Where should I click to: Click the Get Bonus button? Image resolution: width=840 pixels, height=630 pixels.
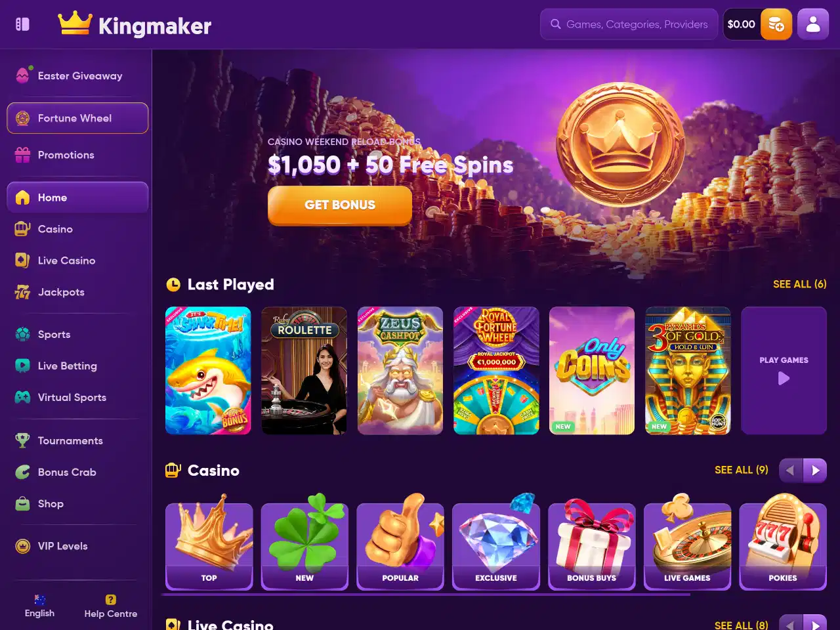(x=340, y=205)
